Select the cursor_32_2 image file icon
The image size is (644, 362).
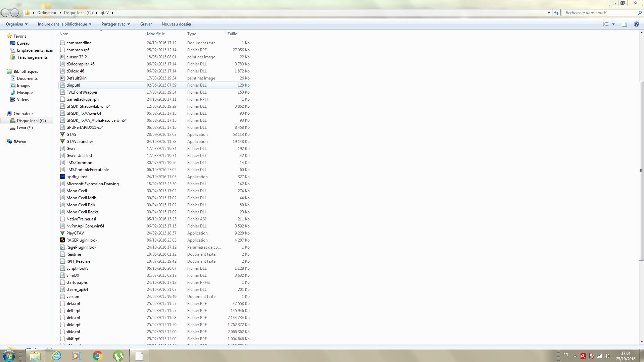[x=62, y=57]
